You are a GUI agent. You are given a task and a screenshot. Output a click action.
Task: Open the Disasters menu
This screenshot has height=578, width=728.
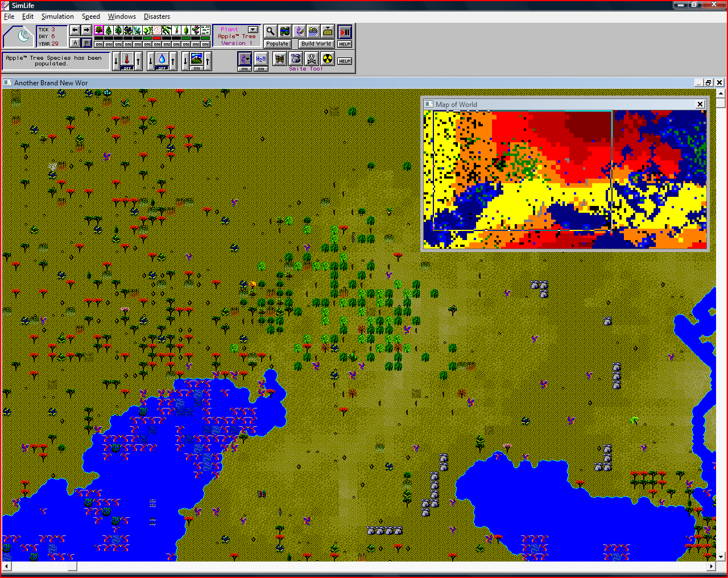tap(157, 16)
